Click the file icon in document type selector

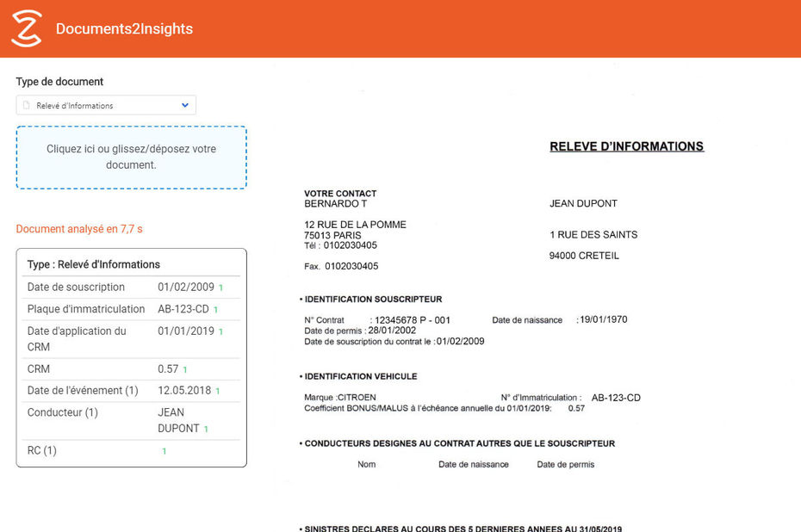point(27,105)
